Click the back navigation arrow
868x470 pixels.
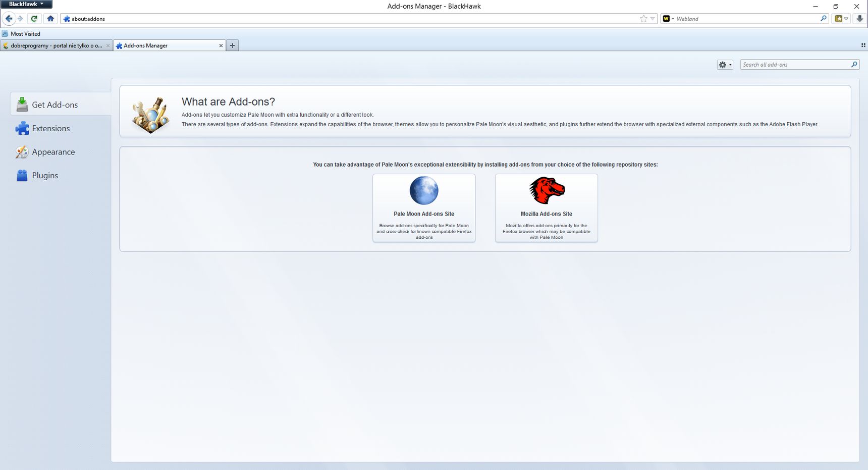9,19
